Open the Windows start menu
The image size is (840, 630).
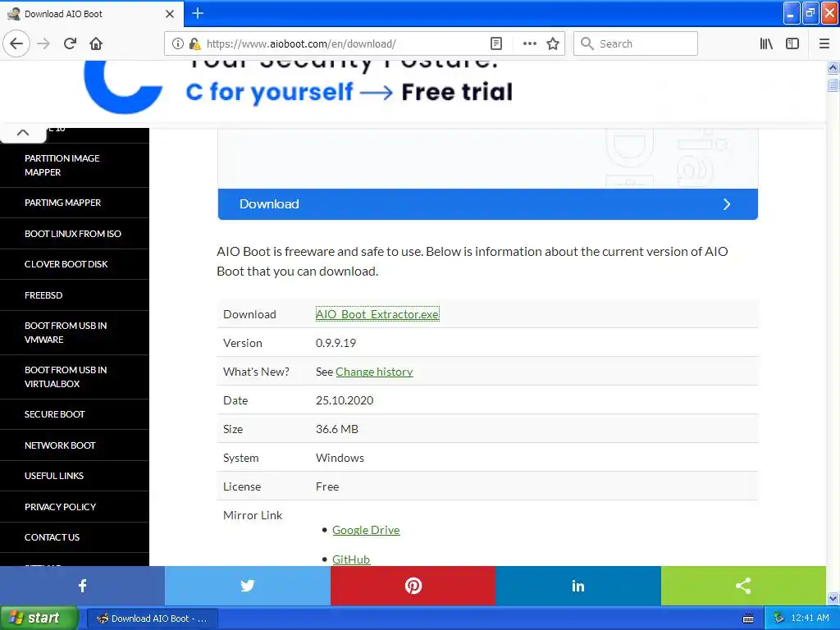coord(39,618)
